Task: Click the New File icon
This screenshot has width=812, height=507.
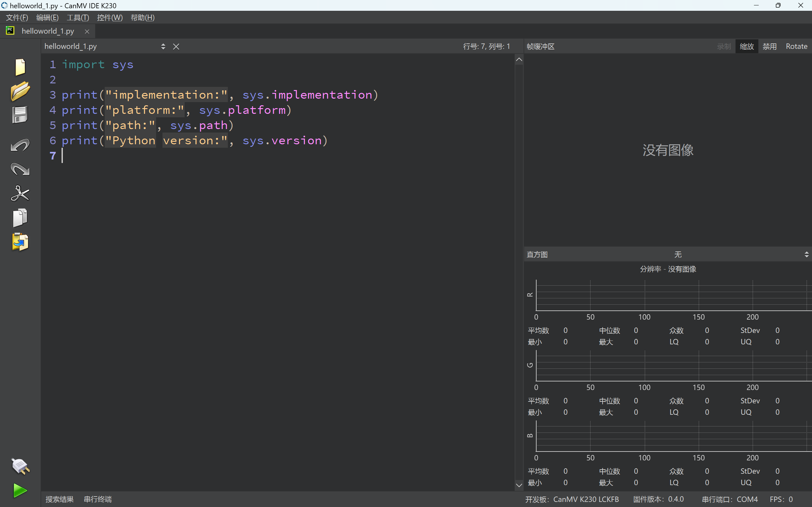Action: [20, 67]
